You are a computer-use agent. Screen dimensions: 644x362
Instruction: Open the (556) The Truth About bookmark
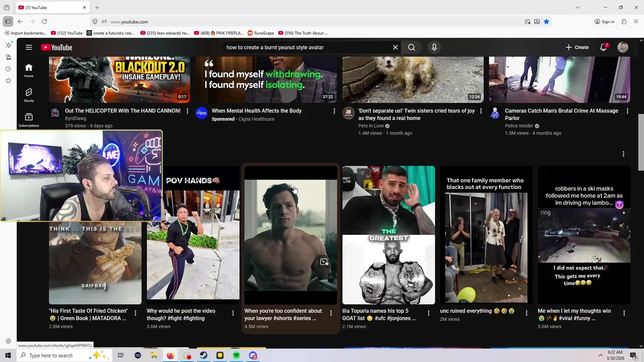302,33
